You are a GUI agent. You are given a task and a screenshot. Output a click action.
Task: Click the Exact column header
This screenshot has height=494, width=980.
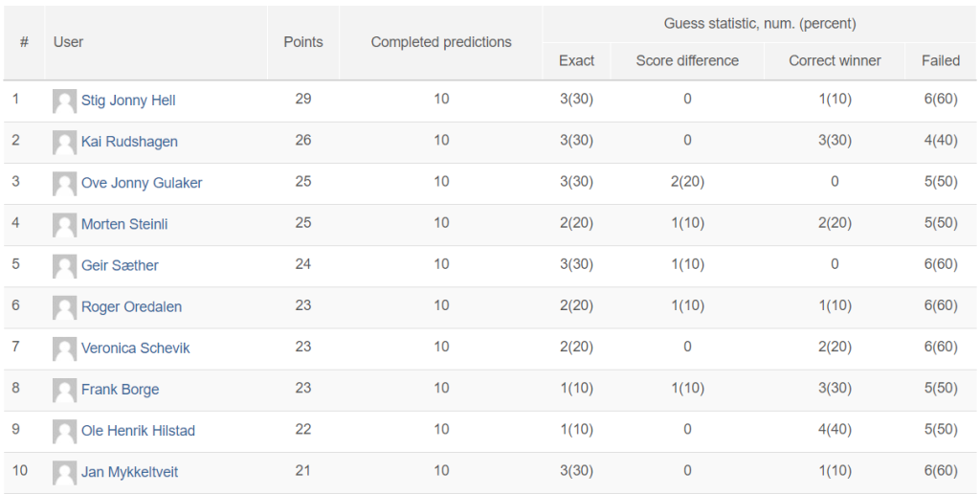pos(576,60)
